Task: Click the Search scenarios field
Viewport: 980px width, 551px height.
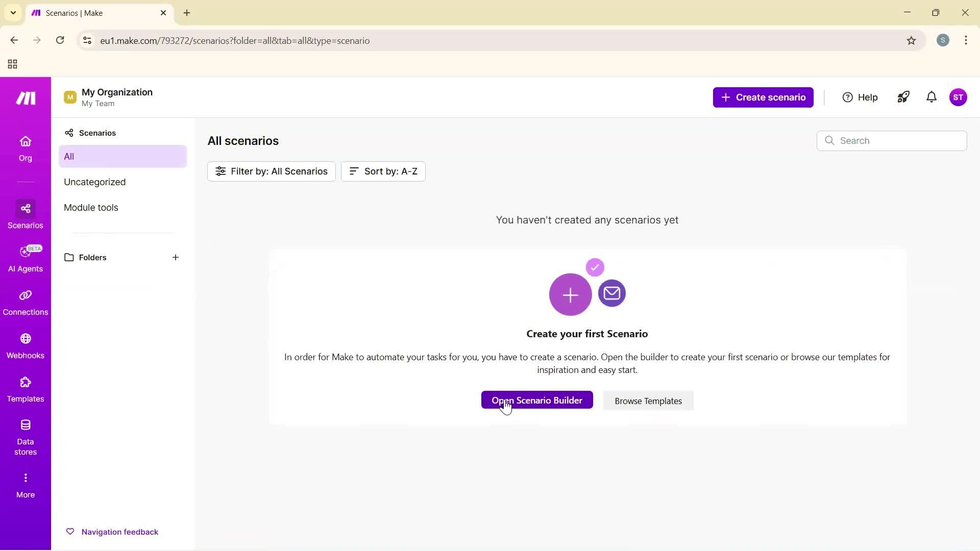Action: point(892,140)
